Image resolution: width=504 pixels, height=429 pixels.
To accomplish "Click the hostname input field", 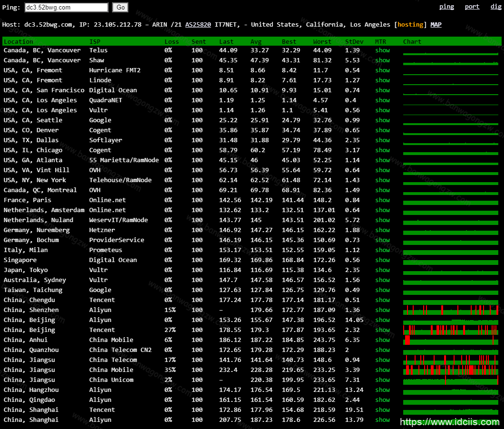I will coord(66,7).
